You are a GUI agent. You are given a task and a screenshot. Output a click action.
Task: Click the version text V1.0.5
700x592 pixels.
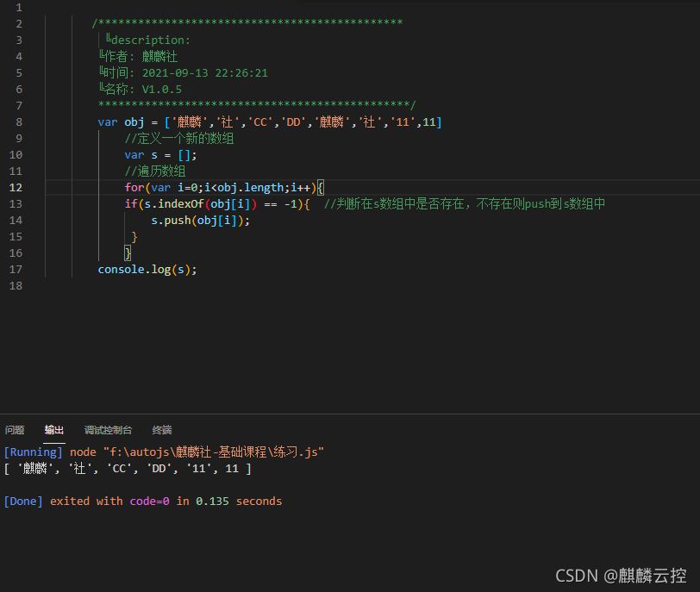[161, 90]
